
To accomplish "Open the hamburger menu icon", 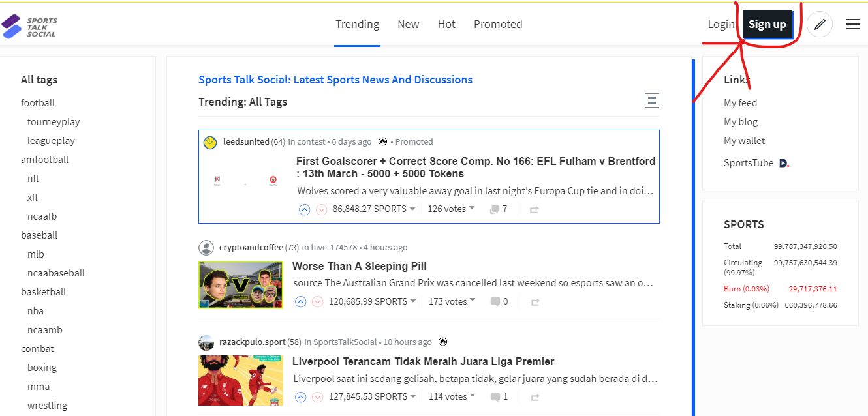I will click(852, 24).
